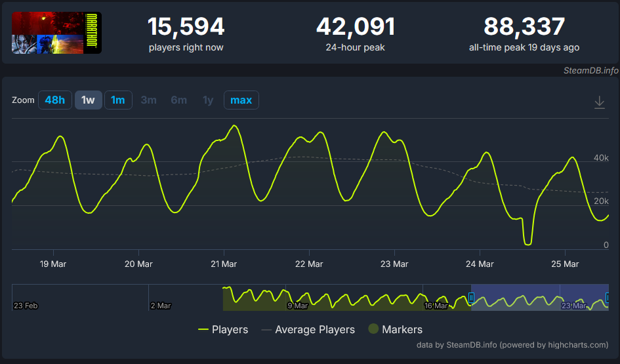Click the 25 Mar axis label

pos(565,264)
